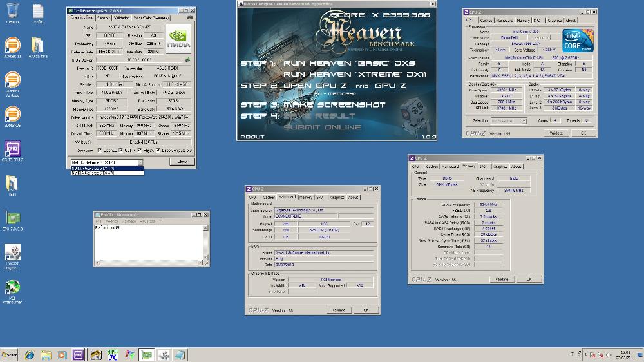Toggle the OpenCL checkbox in GPU-Z

point(99,150)
